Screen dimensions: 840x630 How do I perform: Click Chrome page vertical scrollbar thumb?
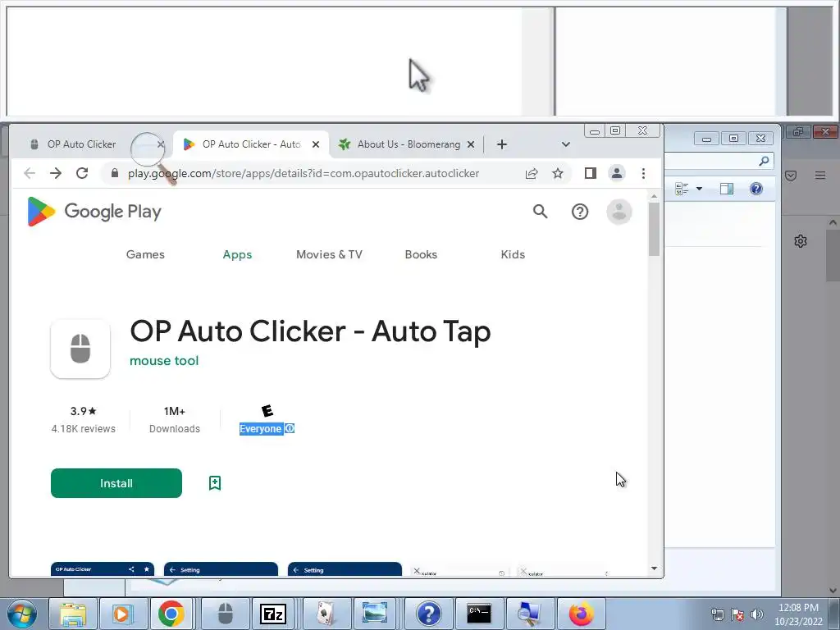pyautogui.click(x=654, y=230)
